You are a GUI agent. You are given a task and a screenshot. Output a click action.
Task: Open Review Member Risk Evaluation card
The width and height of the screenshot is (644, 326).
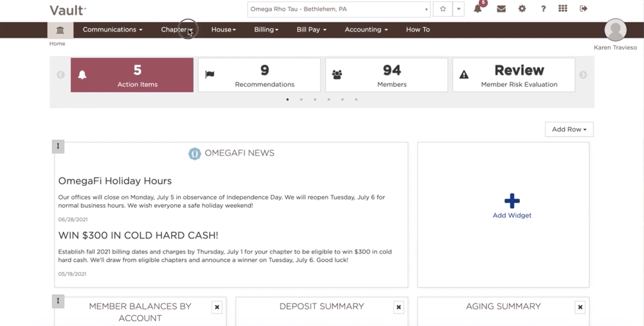tap(514, 75)
